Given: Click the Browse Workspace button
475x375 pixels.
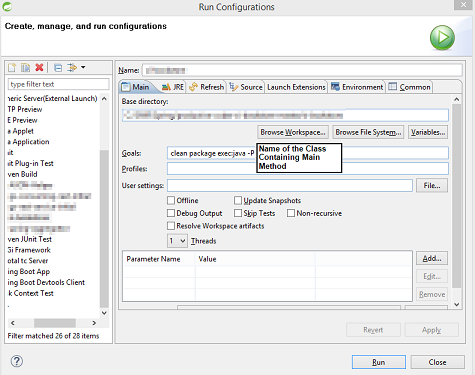Looking at the screenshot, I should pos(293,132).
